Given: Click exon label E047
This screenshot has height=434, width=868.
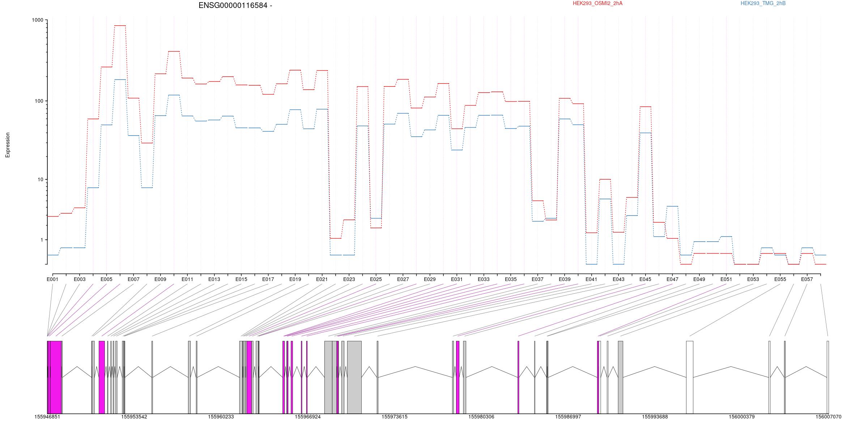Looking at the screenshot, I should coord(672,279).
